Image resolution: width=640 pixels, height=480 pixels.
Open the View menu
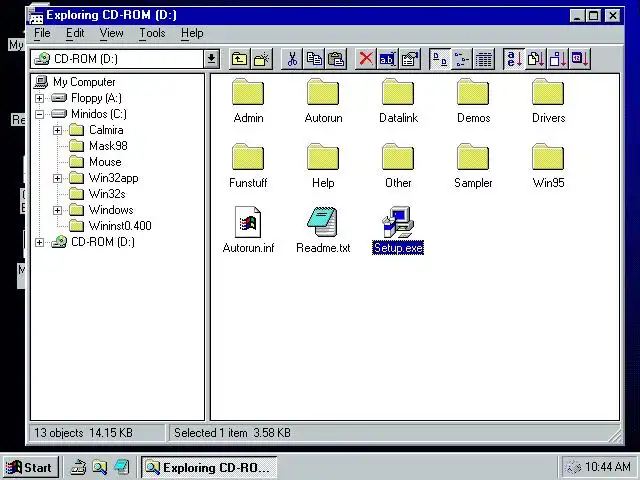(111, 33)
